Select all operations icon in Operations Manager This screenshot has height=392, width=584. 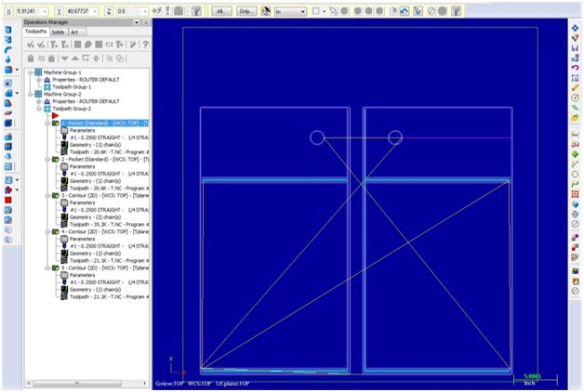coord(31,45)
